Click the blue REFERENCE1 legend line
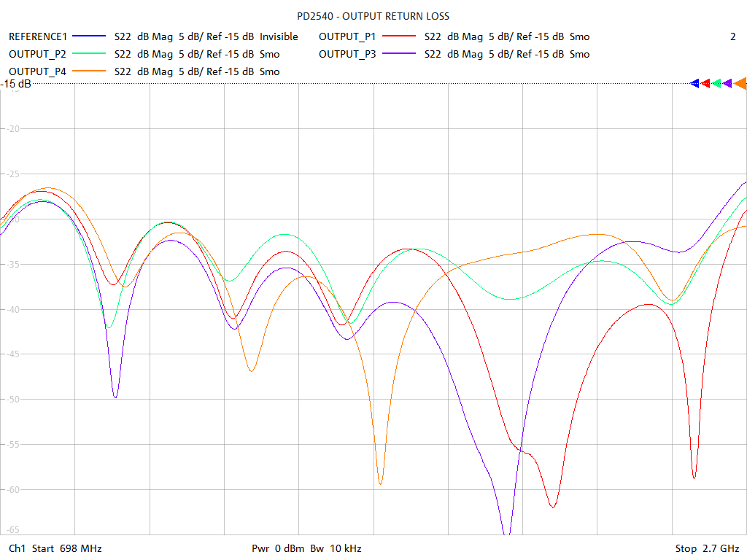 88,36
